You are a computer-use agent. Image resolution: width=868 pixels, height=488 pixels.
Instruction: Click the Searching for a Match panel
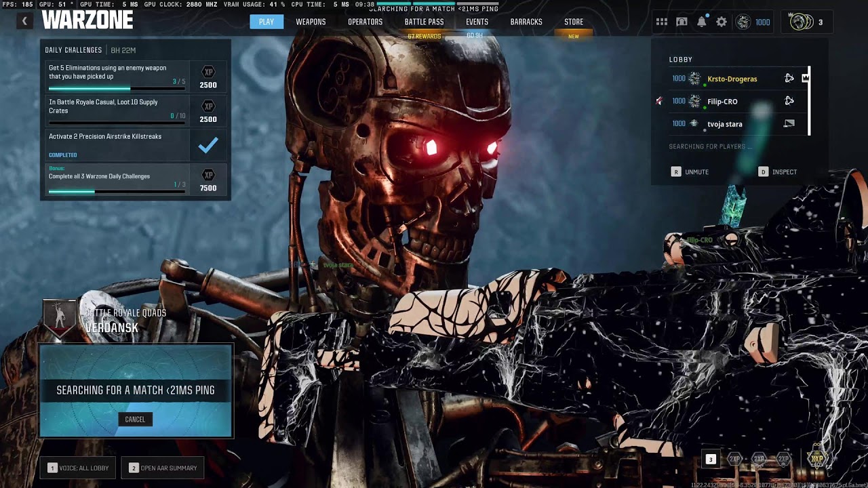[136, 390]
